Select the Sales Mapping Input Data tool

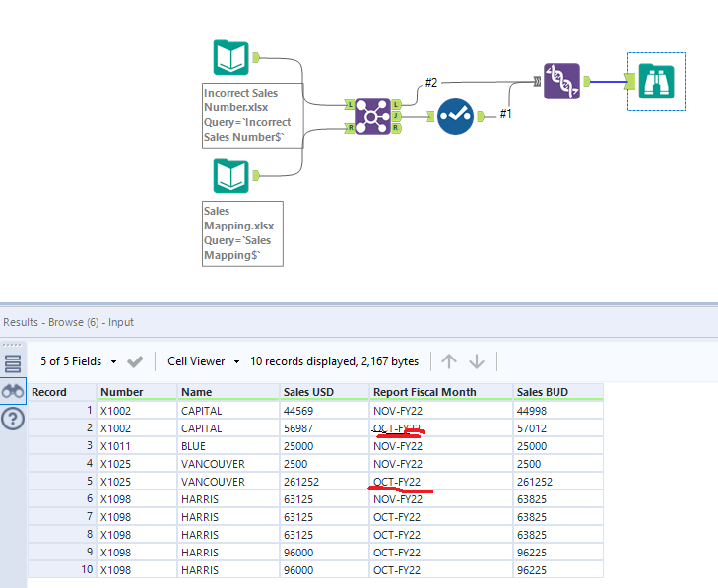[230, 176]
